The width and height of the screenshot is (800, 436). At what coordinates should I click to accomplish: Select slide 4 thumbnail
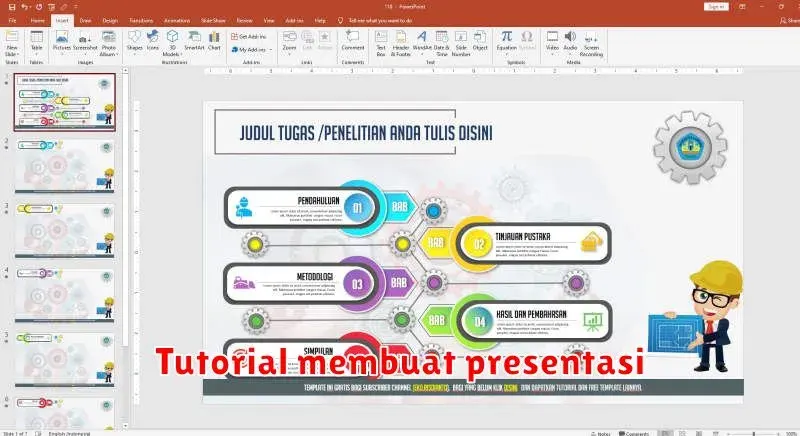(65, 295)
